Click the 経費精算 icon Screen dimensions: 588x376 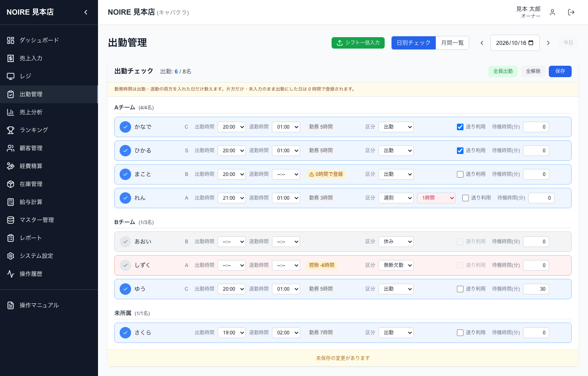11,166
